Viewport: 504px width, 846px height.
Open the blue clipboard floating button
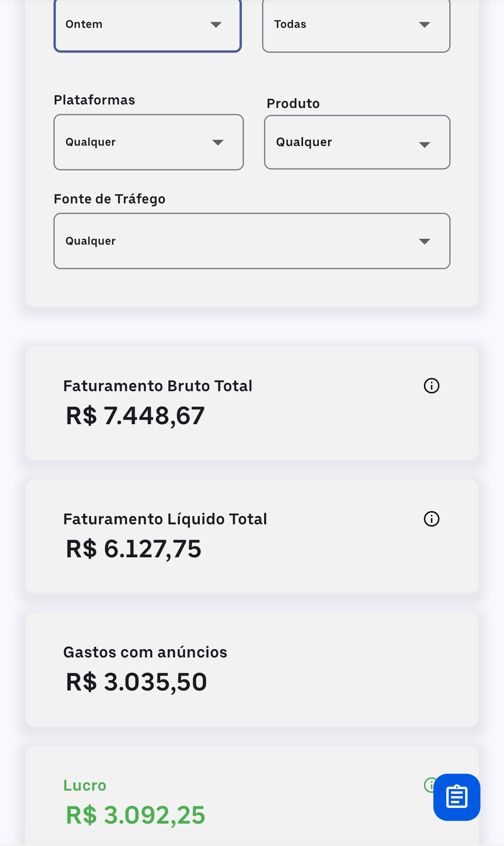tap(457, 797)
